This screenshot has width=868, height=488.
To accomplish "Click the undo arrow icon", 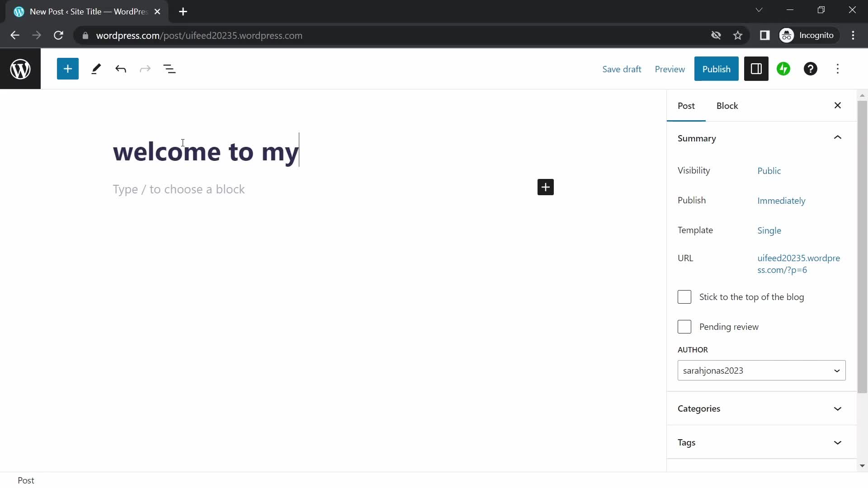I will 120,69.
